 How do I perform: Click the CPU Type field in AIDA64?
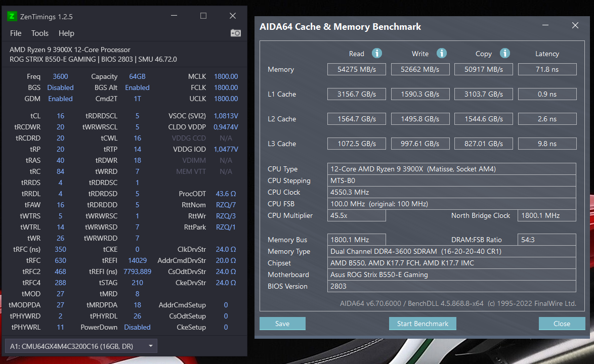pyautogui.click(x=451, y=169)
